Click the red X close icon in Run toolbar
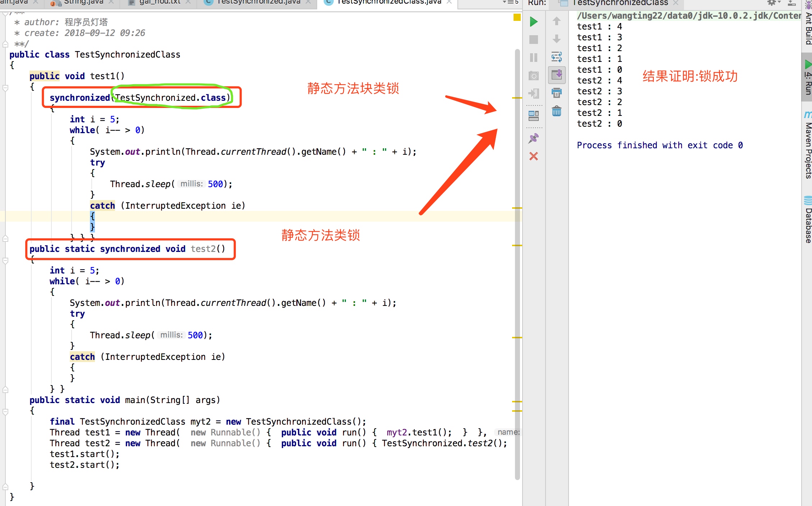812x506 pixels. point(534,156)
